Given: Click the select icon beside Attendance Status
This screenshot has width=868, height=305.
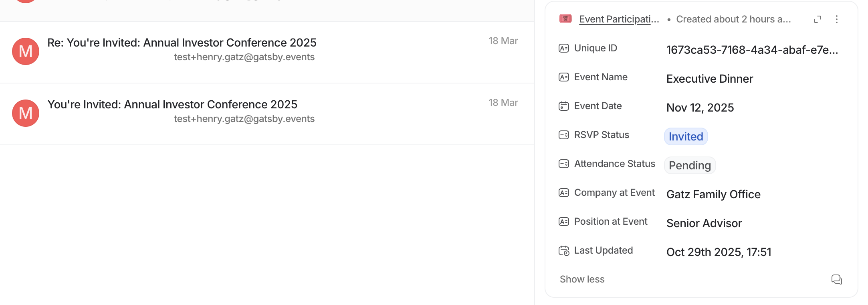Looking at the screenshot, I should coord(564,163).
